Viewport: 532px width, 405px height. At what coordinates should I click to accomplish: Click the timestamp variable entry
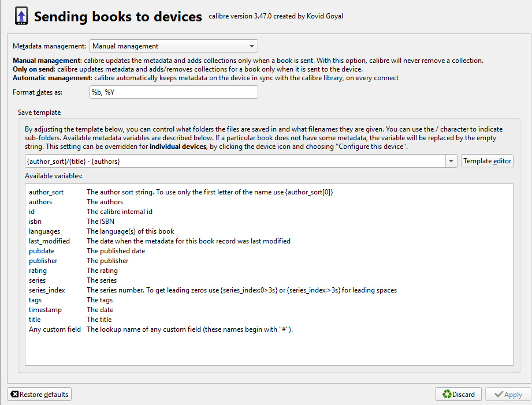[45, 310]
